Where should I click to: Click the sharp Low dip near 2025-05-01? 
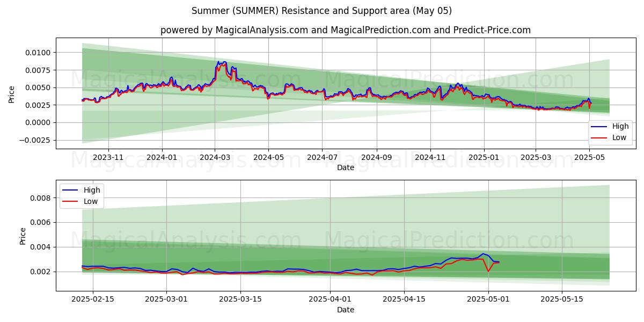click(x=488, y=271)
